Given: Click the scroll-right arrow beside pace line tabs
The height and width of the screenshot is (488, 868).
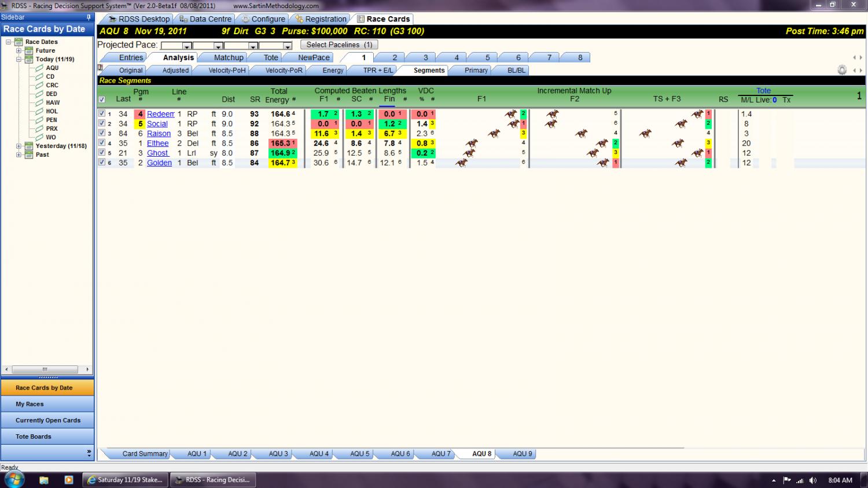Looking at the screenshot, I should 860,57.
